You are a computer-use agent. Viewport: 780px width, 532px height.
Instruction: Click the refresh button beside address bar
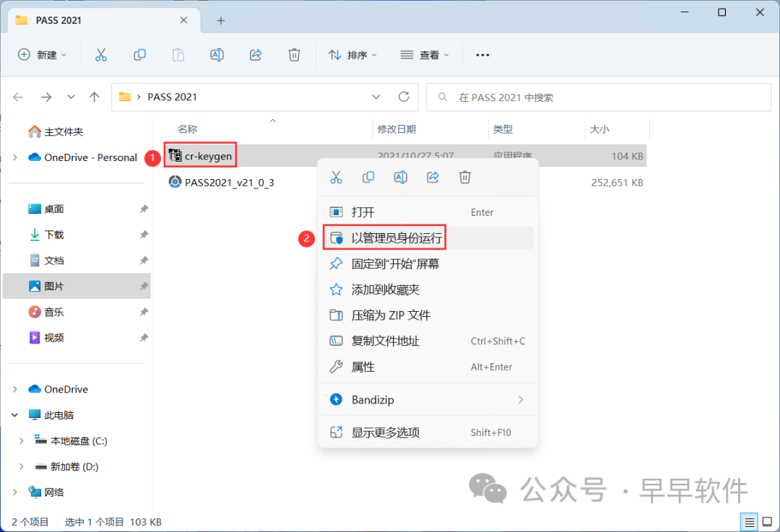(x=404, y=97)
